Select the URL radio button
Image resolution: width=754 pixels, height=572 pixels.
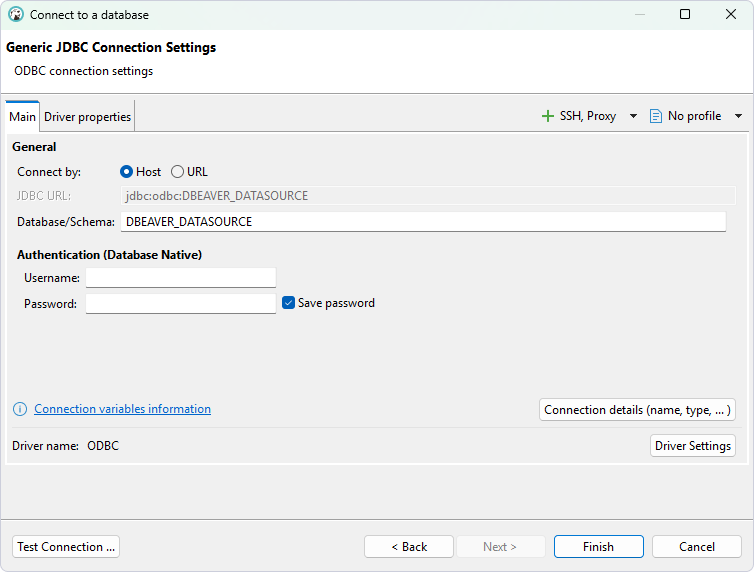click(177, 172)
